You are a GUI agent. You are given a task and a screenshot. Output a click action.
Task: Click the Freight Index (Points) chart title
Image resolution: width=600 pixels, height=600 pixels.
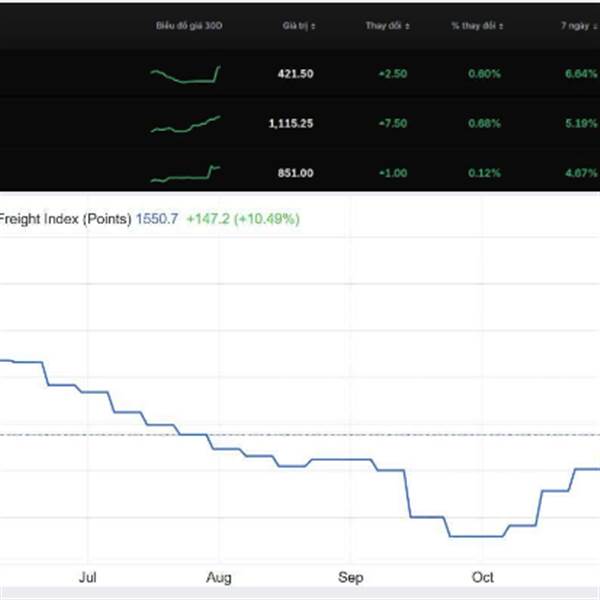[65, 218]
